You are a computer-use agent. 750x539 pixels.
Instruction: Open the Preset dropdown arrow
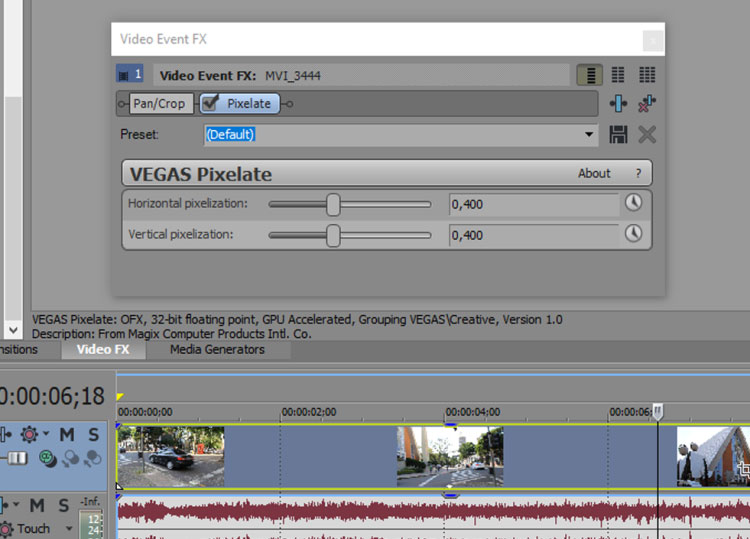click(589, 134)
